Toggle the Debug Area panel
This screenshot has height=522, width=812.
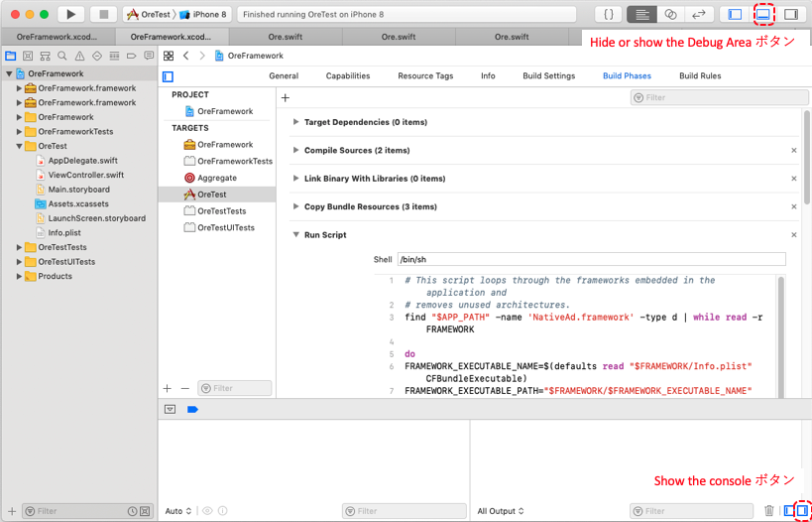point(762,15)
